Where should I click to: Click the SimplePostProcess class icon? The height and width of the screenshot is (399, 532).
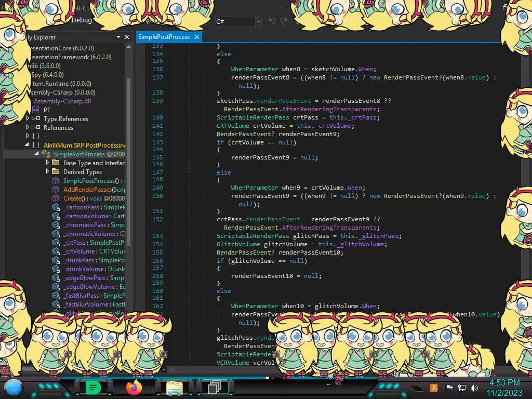click(46, 154)
